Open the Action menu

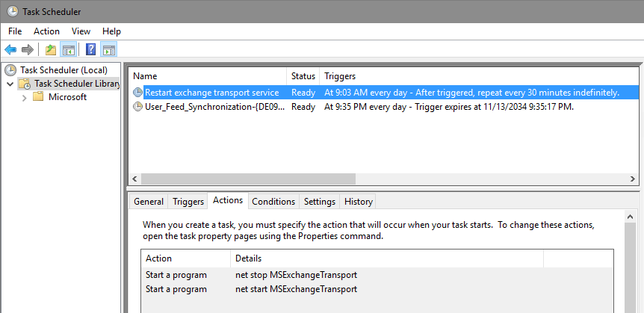[46, 31]
